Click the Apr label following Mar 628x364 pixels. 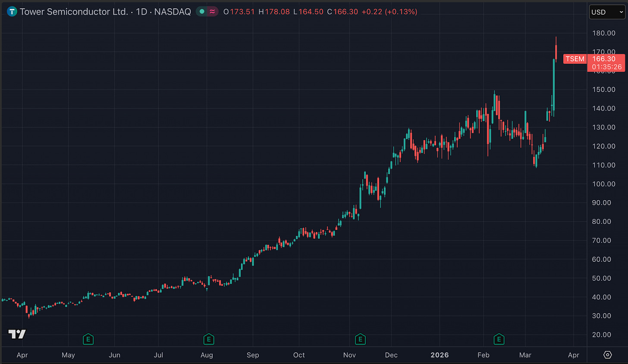[574, 355]
